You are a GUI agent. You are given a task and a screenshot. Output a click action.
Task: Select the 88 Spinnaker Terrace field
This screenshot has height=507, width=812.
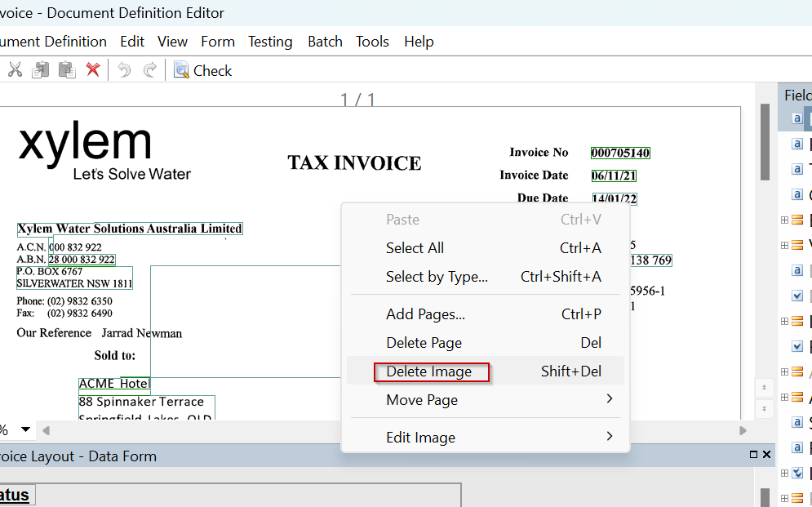point(147,402)
